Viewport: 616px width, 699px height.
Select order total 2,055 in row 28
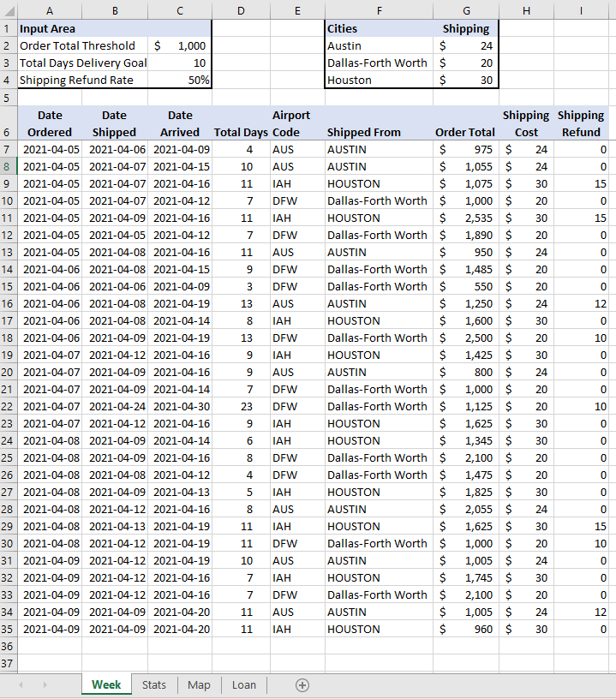pos(466,509)
